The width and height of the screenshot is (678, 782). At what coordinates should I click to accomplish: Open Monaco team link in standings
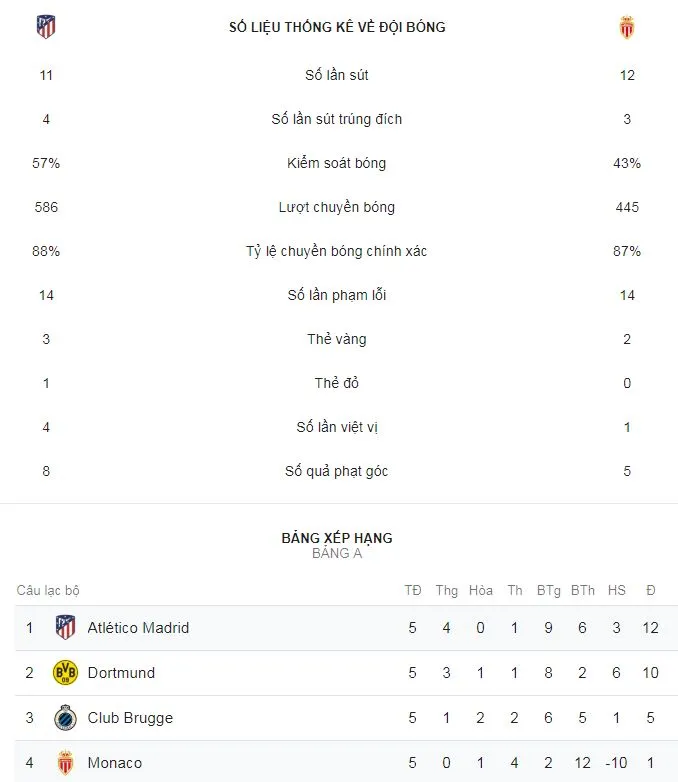tap(114, 763)
